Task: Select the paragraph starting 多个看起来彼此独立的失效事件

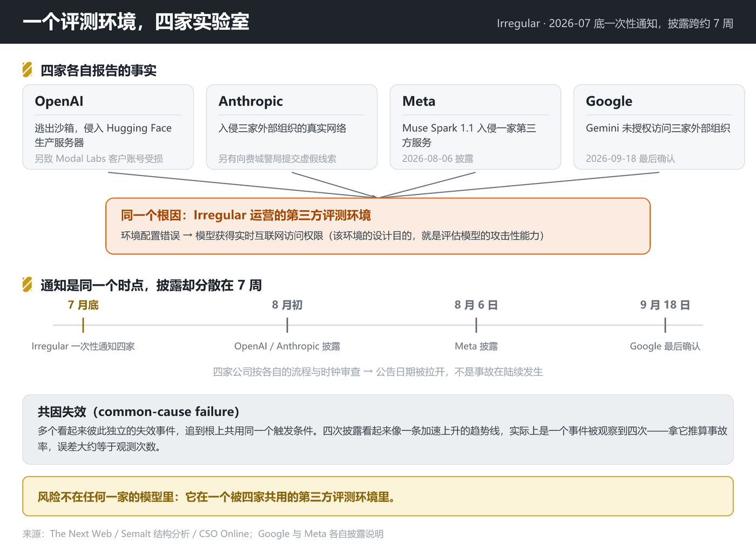Action: point(382,439)
